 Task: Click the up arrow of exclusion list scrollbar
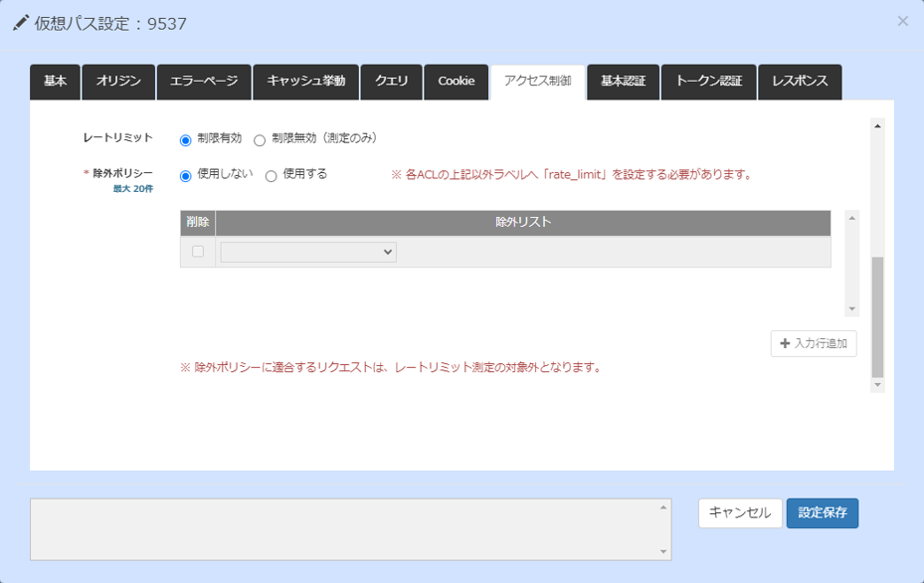852,218
